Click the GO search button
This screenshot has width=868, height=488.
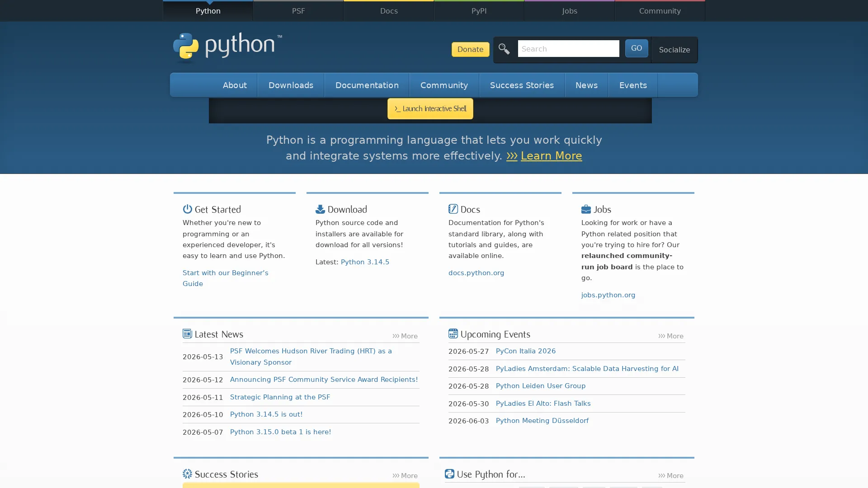pyautogui.click(x=636, y=48)
